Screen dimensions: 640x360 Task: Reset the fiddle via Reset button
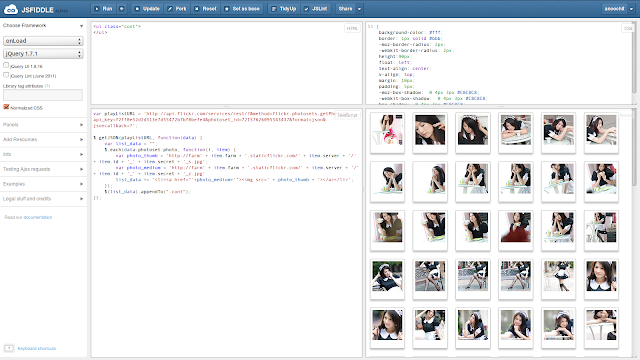205,9
